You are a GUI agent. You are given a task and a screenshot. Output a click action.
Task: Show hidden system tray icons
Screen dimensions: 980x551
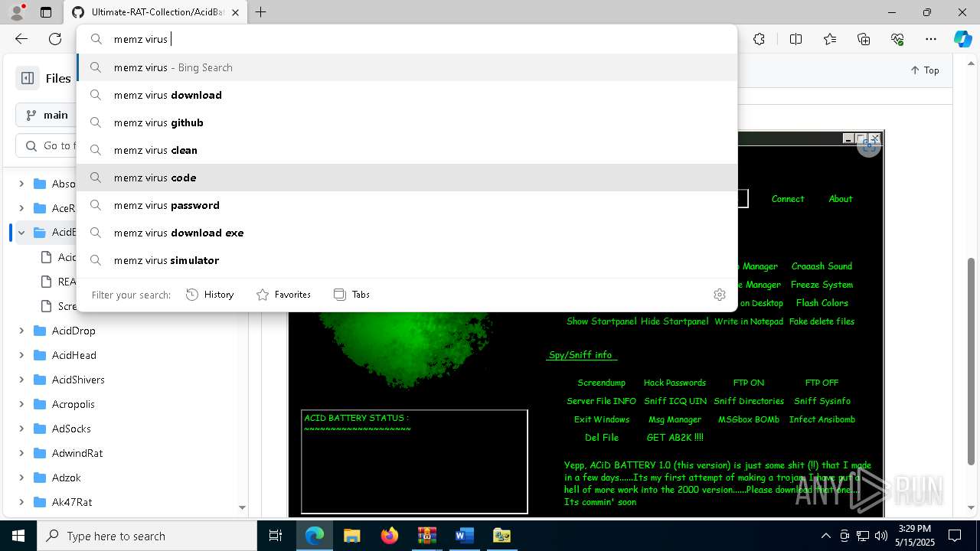(825, 536)
